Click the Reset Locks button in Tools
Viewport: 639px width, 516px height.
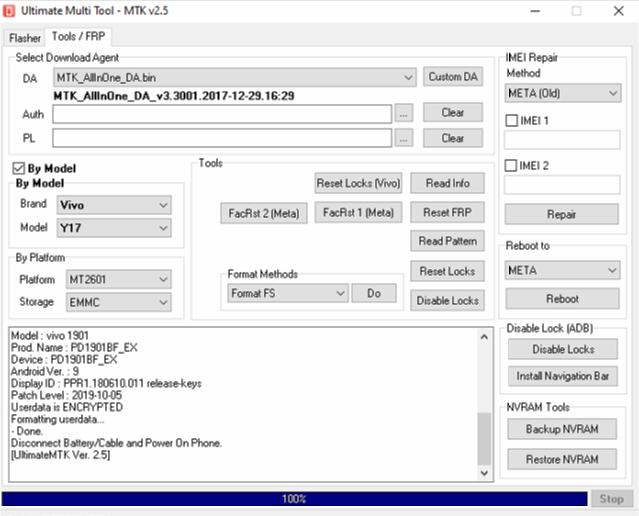pyautogui.click(x=447, y=271)
